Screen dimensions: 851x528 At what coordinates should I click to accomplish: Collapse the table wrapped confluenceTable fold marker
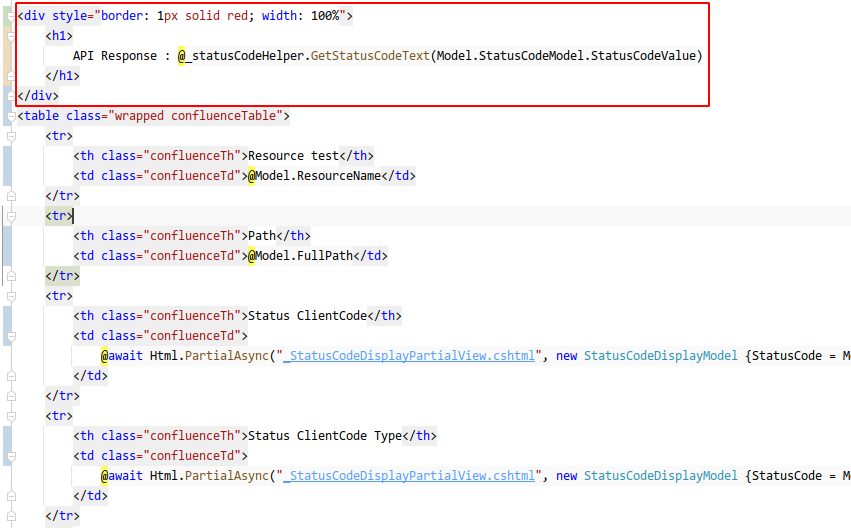coord(11,116)
